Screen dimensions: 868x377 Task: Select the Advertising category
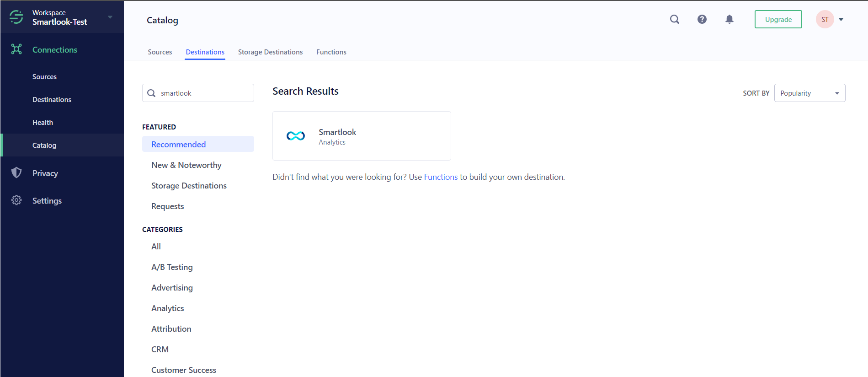(172, 288)
